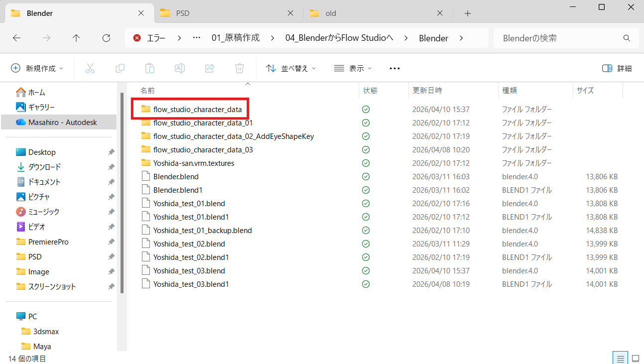Expand the 表示 view dropdown
The height and width of the screenshot is (364, 644).
point(353,68)
